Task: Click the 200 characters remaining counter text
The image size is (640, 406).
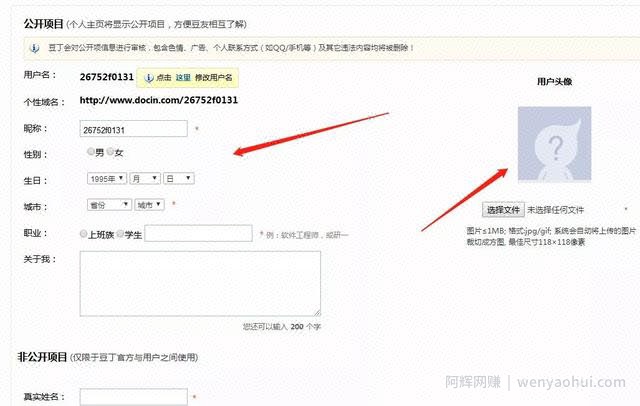Action: pos(282,326)
